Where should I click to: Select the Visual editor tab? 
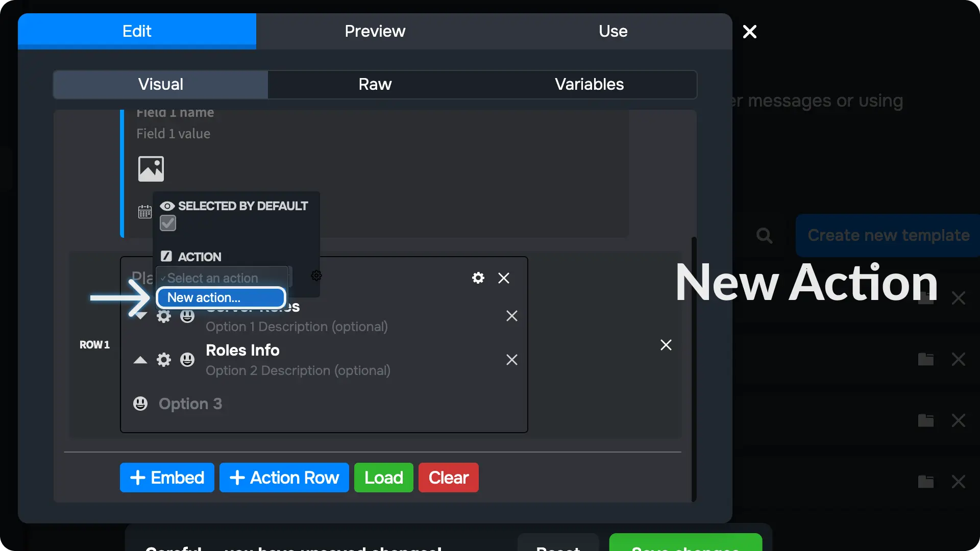coord(161,84)
